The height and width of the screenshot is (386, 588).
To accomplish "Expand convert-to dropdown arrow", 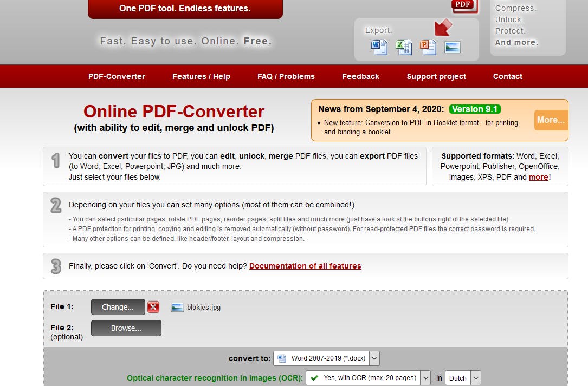I will pyautogui.click(x=374, y=358).
